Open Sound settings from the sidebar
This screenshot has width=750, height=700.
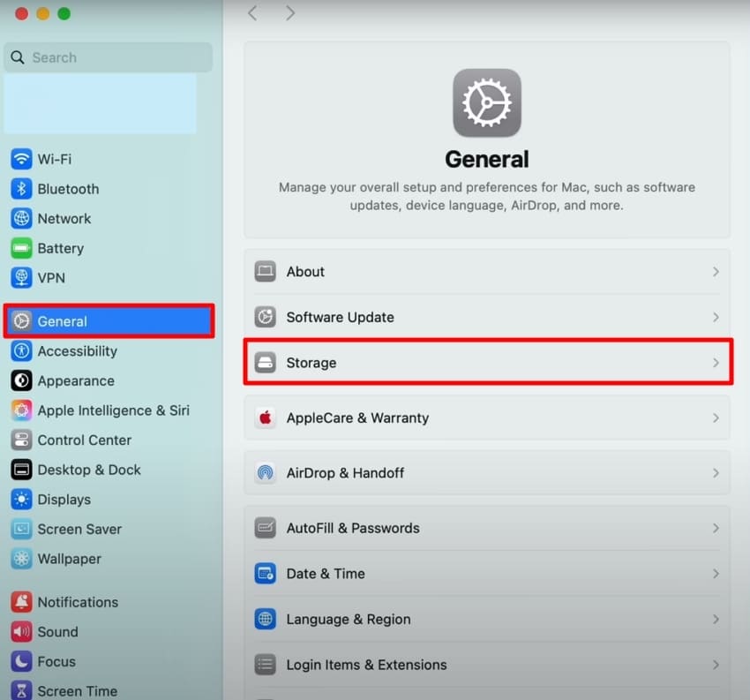coord(21,631)
